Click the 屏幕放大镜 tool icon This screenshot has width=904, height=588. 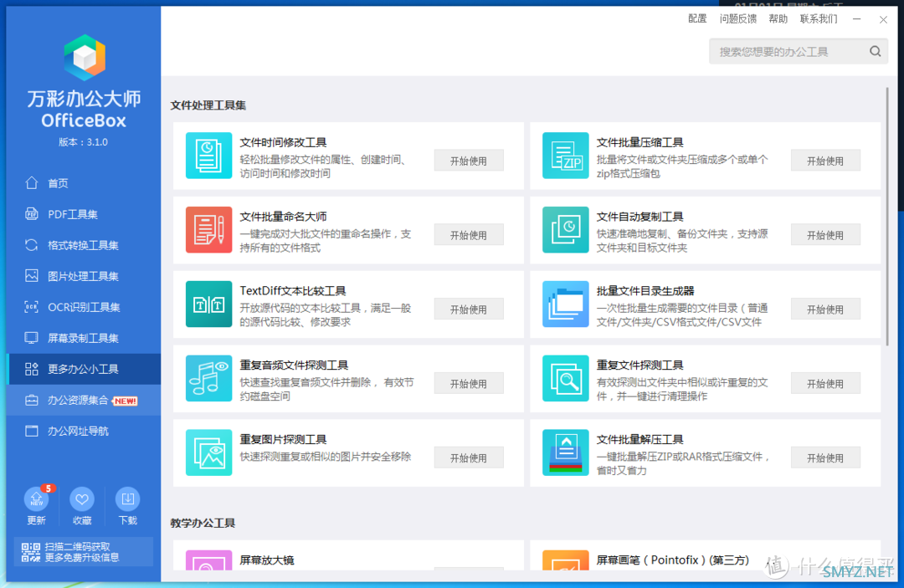click(x=208, y=560)
